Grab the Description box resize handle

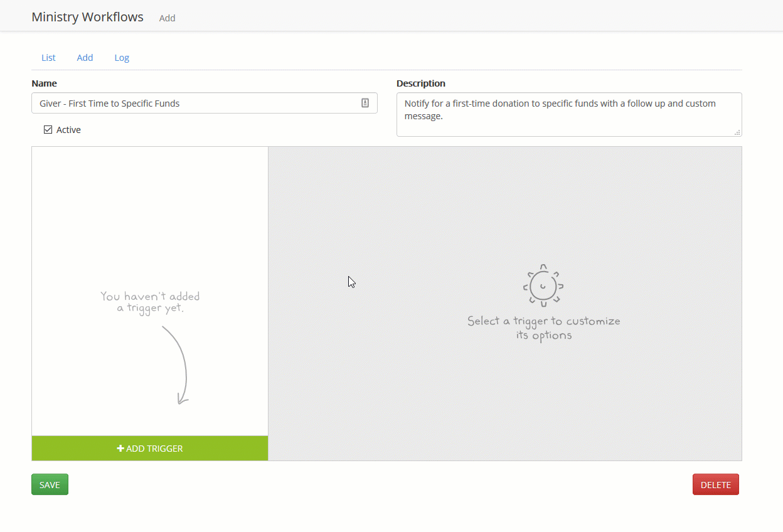[x=737, y=132]
